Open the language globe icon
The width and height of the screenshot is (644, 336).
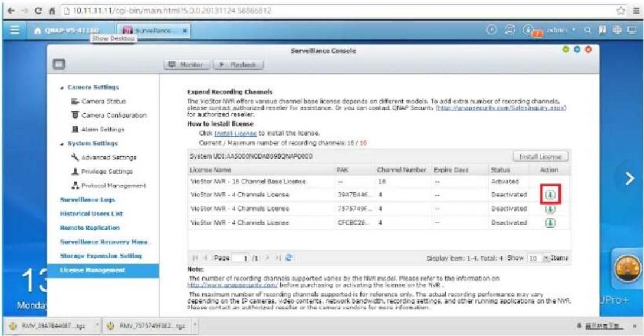(x=617, y=30)
